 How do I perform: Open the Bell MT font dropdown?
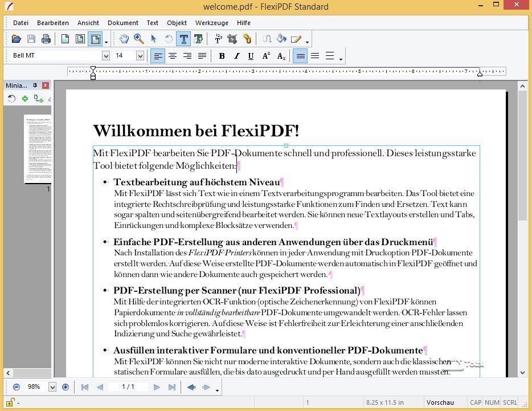pos(106,55)
